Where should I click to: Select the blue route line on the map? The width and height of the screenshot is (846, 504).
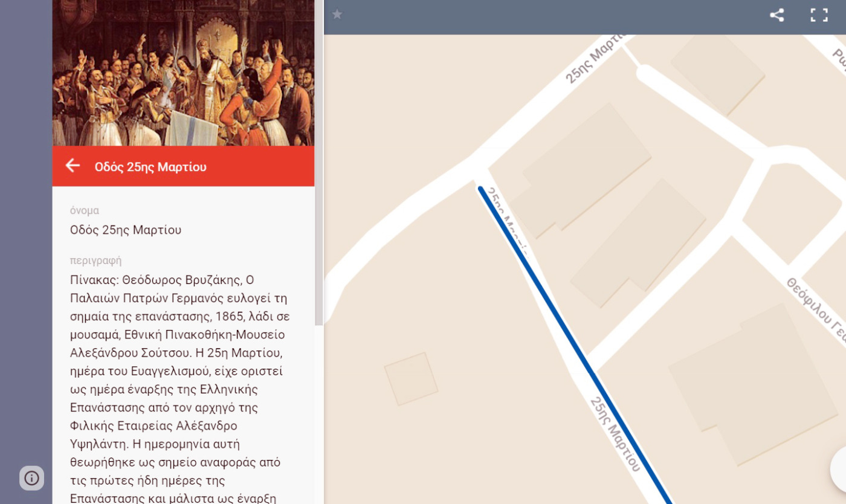[x=575, y=346]
